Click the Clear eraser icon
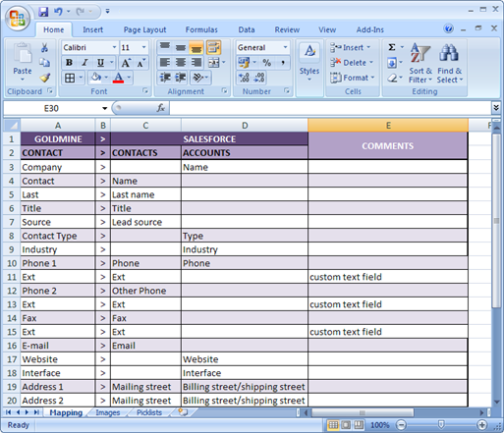The image size is (504, 433). pos(392,78)
